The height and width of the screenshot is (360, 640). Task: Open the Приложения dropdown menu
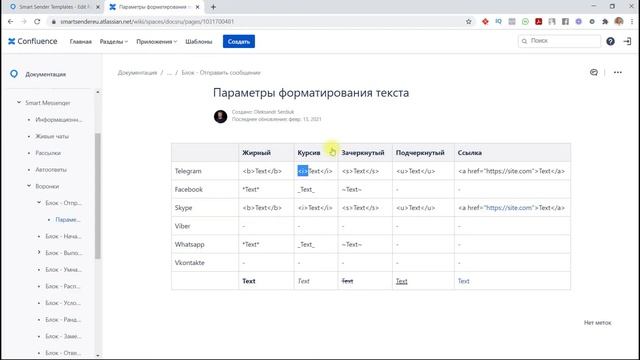pyautogui.click(x=157, y=42)
